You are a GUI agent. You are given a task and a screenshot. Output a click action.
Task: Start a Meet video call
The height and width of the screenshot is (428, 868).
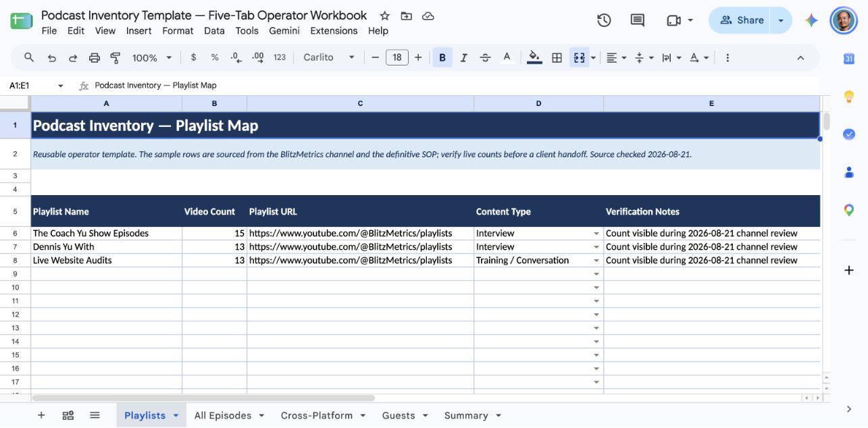click(x=673, y=20)
